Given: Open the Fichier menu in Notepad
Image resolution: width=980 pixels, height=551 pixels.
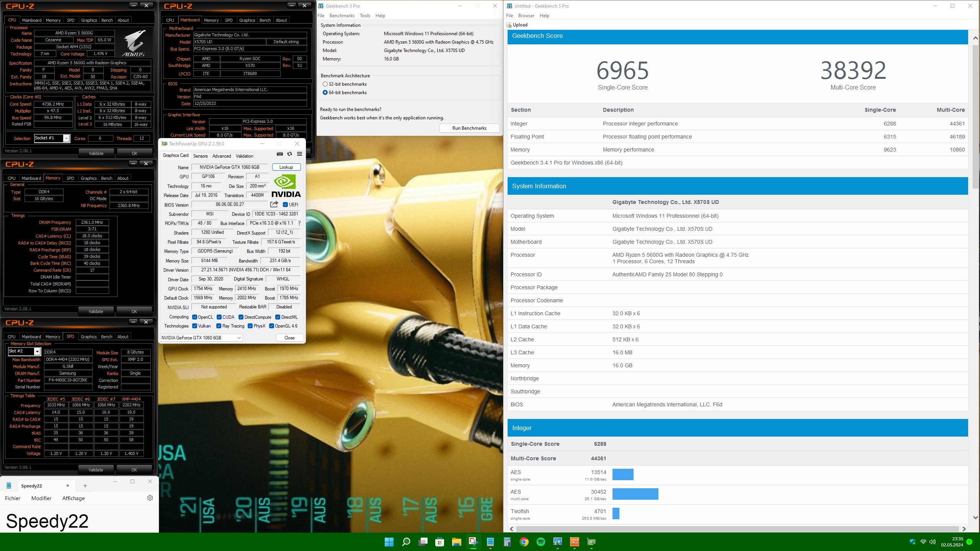Looking at the screenshot, I should pos(13,498).
